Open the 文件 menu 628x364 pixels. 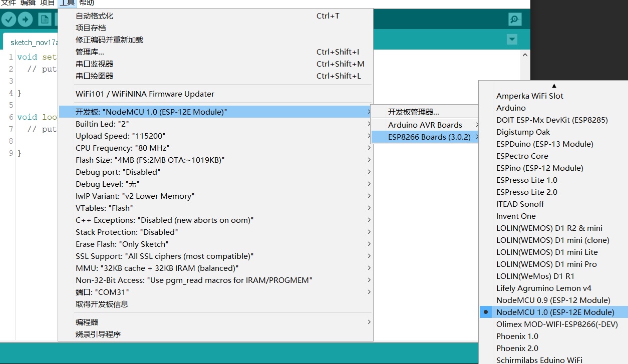(x=8, y=3)
